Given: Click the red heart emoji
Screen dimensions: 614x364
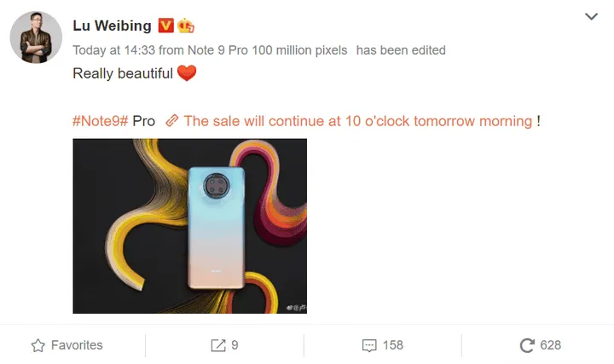Looking at the screenshot, I should [187, 74].
